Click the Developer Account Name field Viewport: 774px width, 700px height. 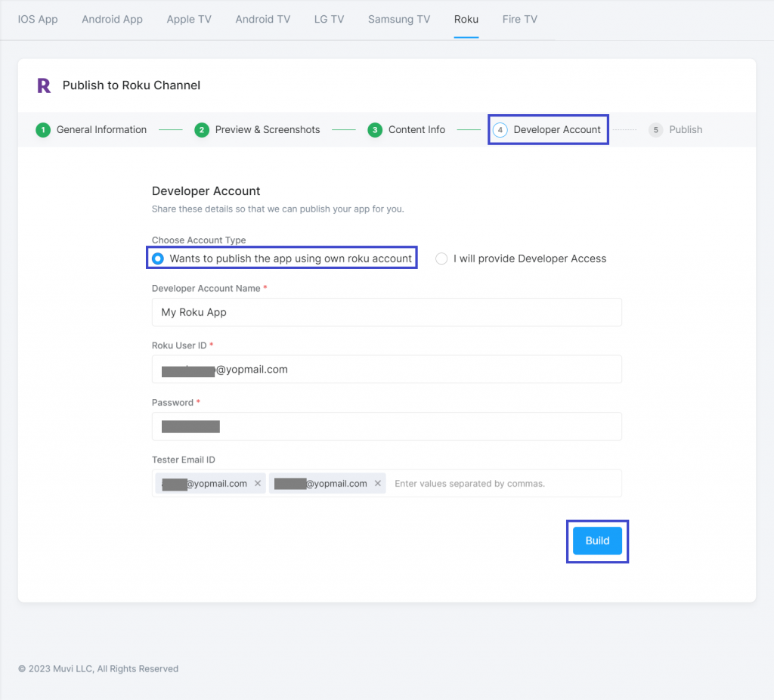(386, 312)
